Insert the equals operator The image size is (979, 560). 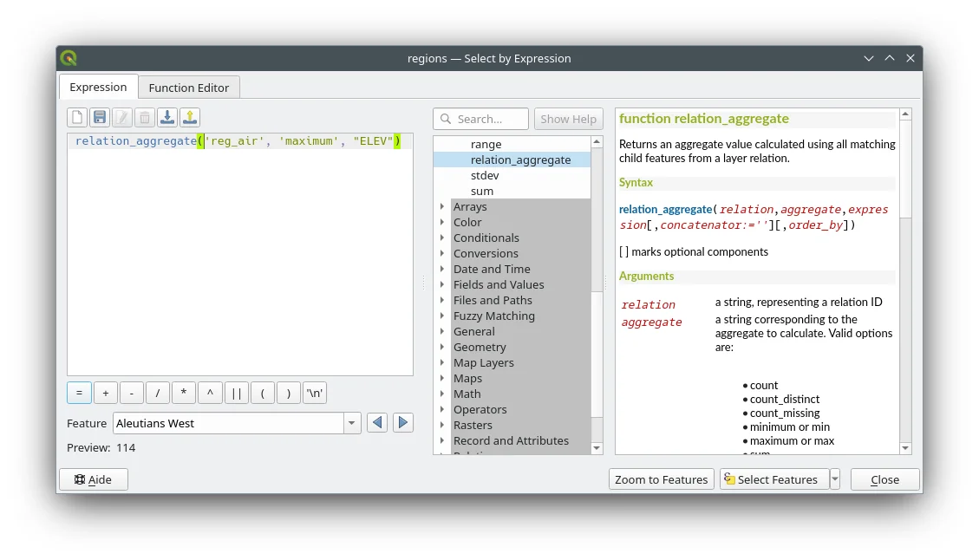tap(79, 393)
